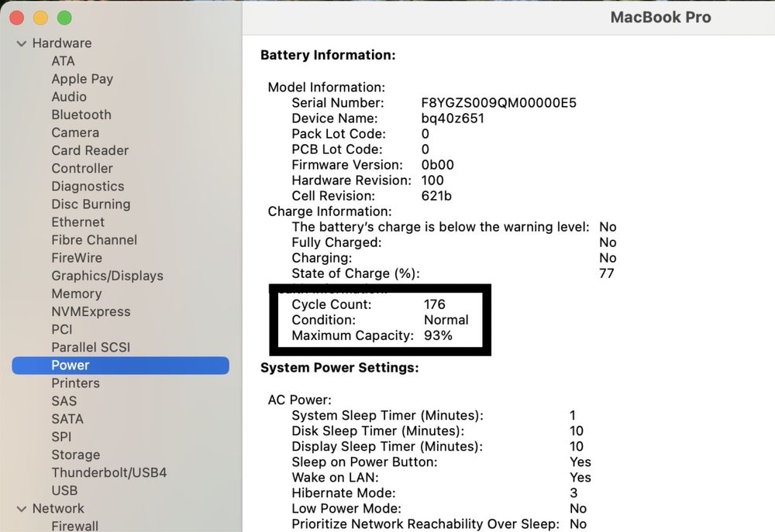Click the Hardware Revision value 100
Screen dimensions: 775x532
[x=432, y=180]
